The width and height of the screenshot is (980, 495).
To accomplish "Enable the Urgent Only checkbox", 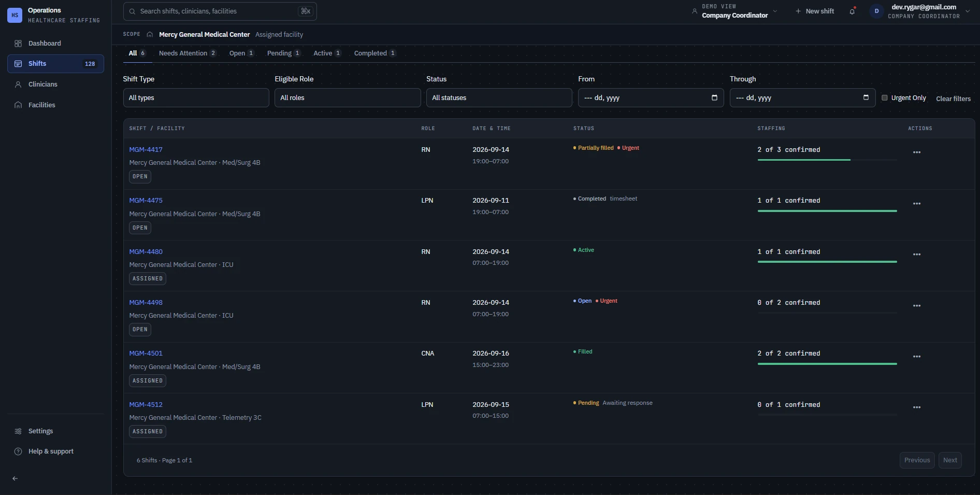I will [885, 97].
